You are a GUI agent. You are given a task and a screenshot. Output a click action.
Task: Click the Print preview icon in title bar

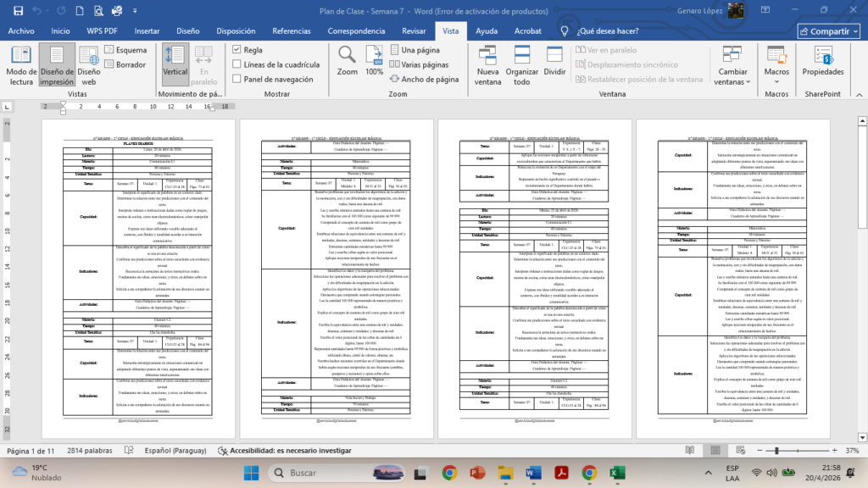pos(98,10)
